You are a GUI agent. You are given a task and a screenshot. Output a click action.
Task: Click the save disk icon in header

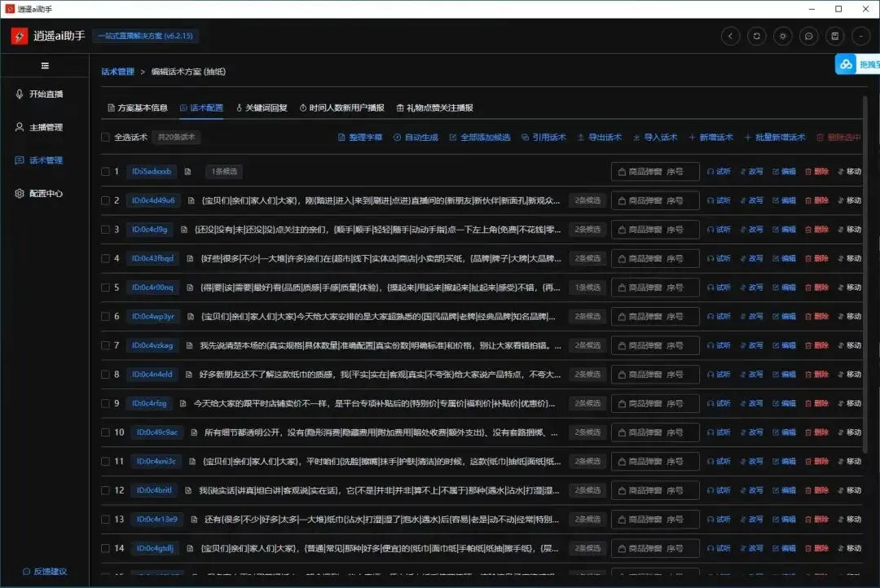(x=835, y=36)
